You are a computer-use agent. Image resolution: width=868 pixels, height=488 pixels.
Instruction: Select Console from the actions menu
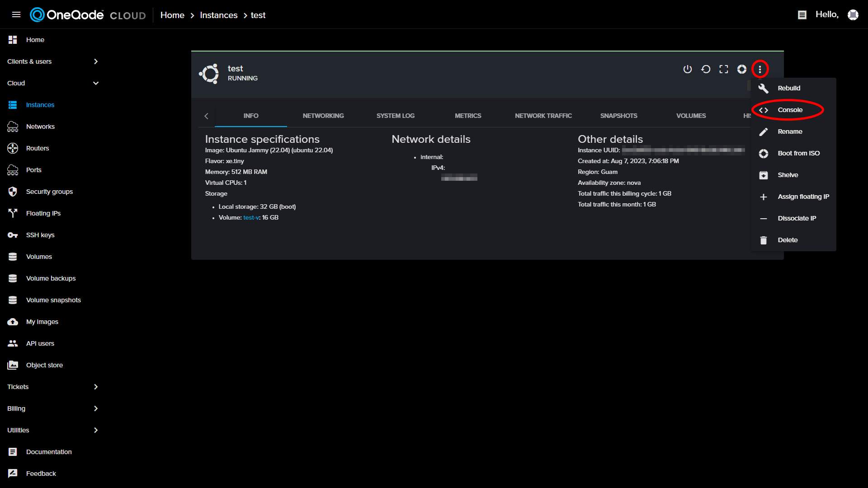point(790,110)
